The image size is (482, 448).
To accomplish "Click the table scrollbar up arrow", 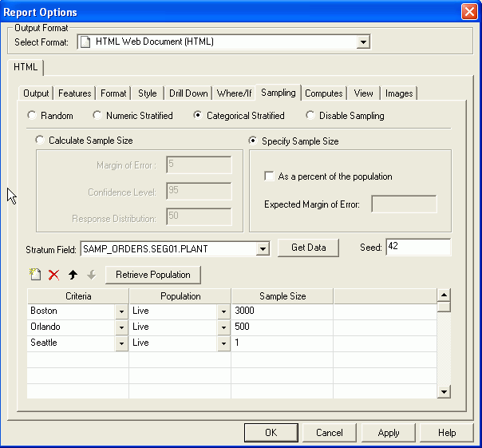I will [444, 295].
